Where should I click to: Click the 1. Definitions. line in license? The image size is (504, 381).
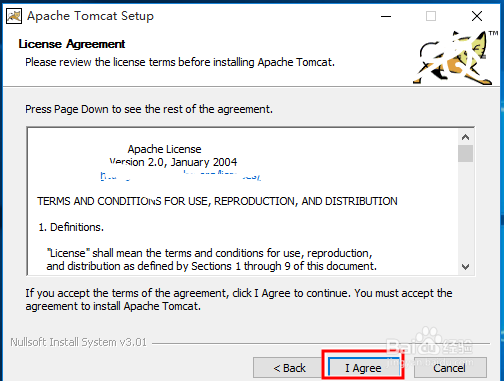click(71, 227)
